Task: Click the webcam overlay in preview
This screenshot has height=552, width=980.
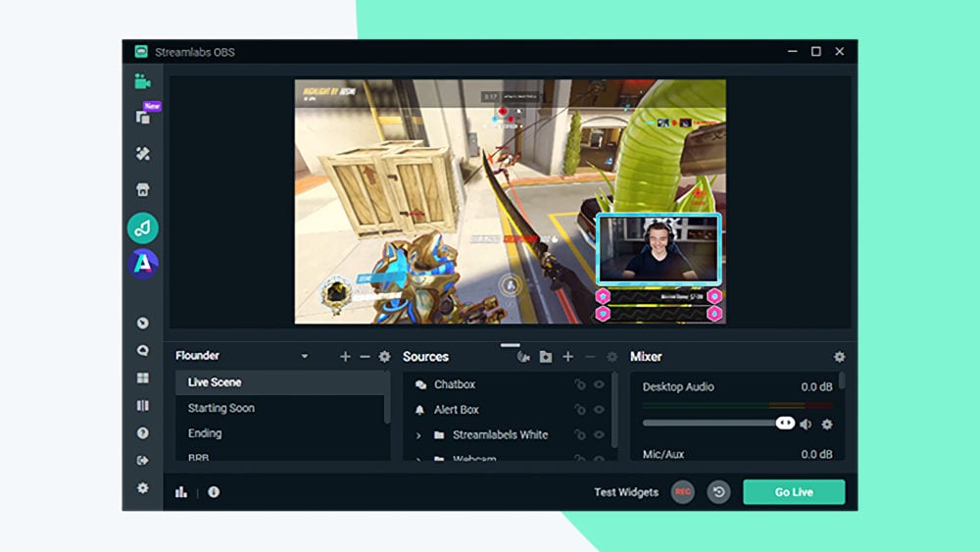Action: [659, 248]
